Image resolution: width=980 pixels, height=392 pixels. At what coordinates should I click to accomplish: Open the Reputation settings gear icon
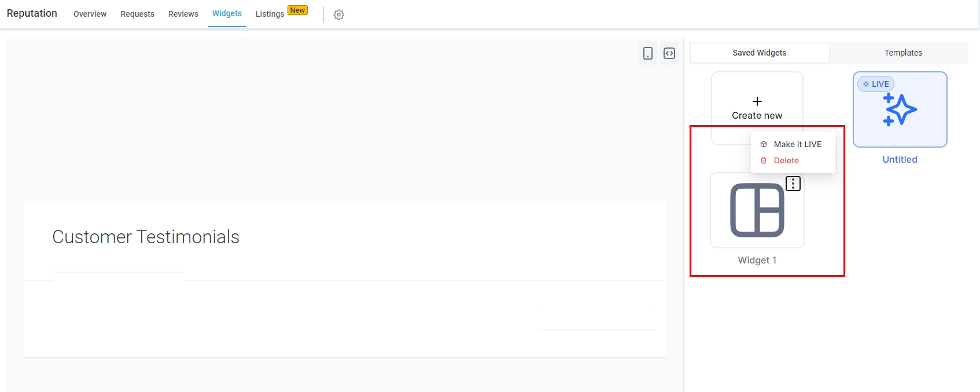339,15
